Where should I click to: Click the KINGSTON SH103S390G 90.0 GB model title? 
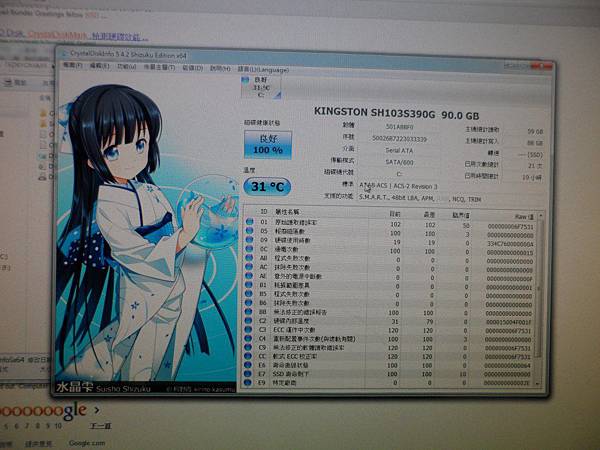396,113
